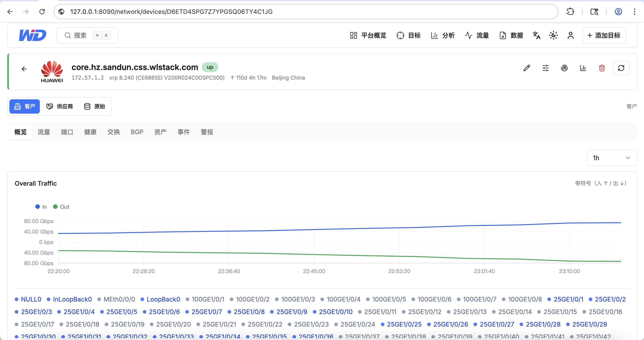Click the red trash delete icon
The height and width of the screenshot is (340, 644).
[602, 68]
